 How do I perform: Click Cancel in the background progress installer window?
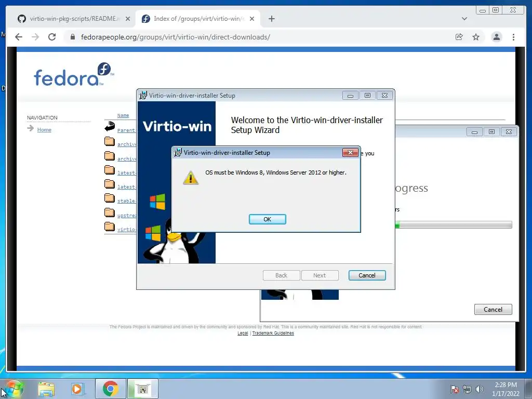point(493,310)
